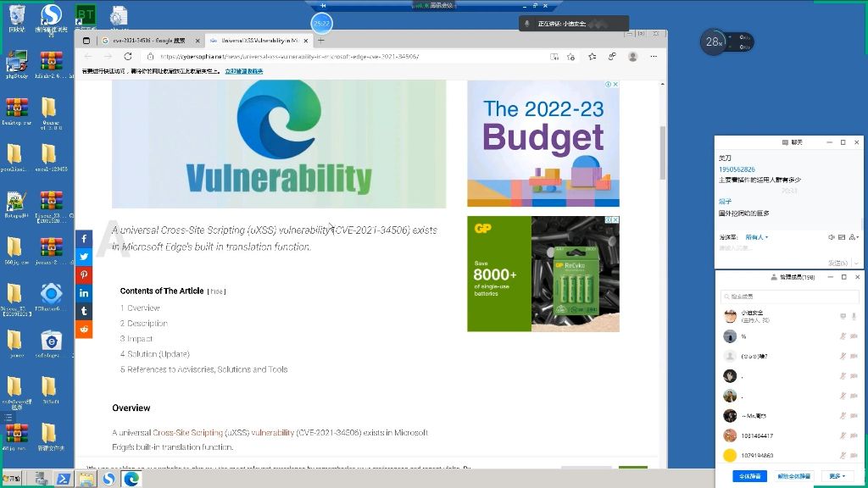Click the member search input field

tap(789, 297)
